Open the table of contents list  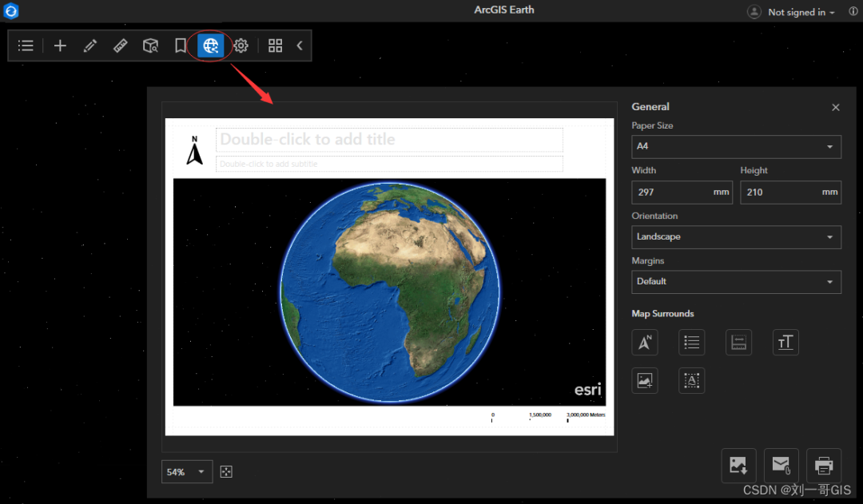(26, 46)
